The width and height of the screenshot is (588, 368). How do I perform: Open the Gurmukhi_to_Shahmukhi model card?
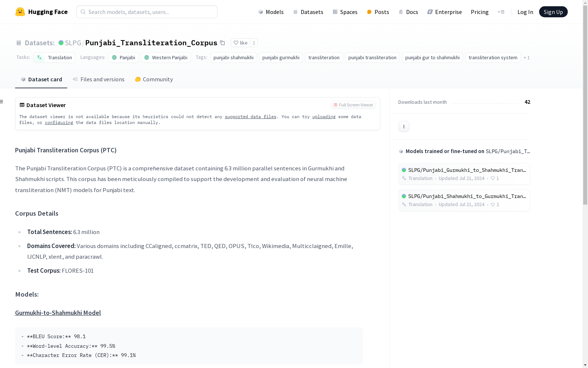(x=464, y=174)
